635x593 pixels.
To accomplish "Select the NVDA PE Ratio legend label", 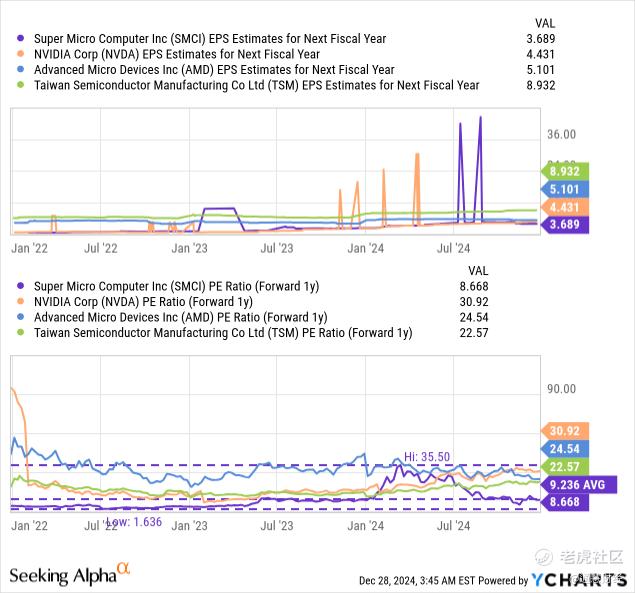I will pos(143,302).
